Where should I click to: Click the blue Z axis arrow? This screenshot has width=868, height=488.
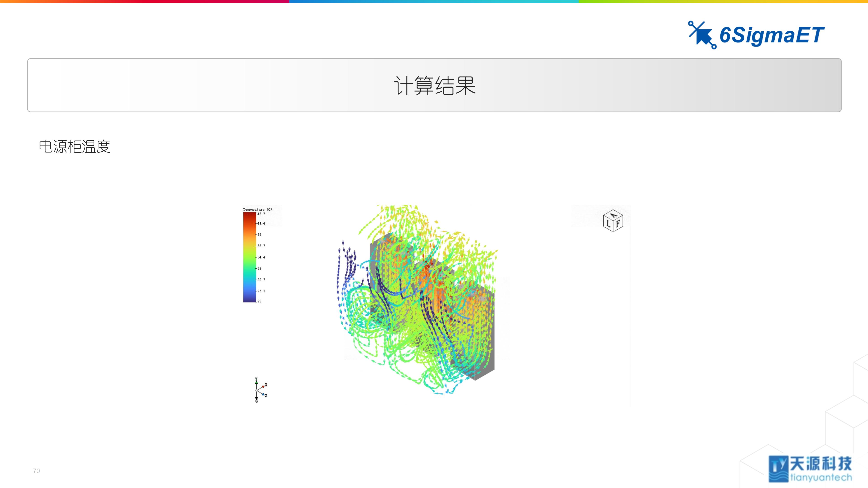(x=263, y=395)
